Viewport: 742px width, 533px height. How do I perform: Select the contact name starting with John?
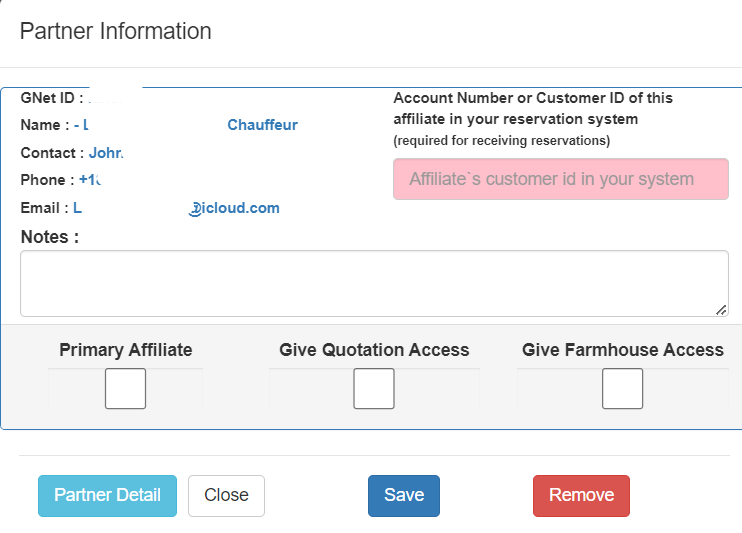pos(105,153)
